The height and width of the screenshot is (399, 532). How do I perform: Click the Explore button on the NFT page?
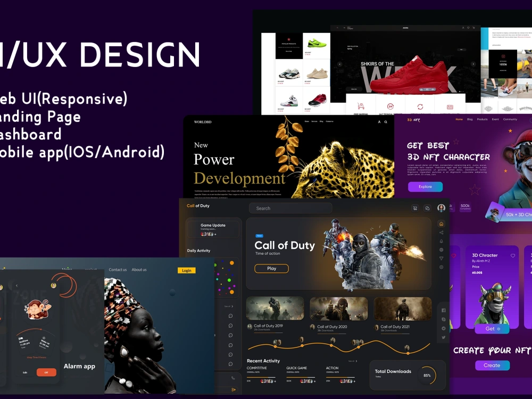[x=425, y=187]
